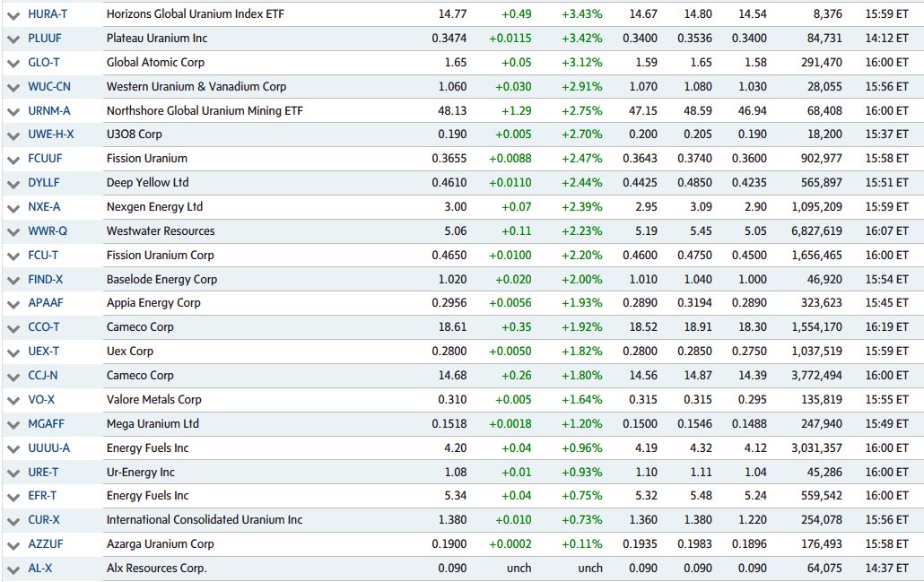Click the +3.43% change for HURA-T
This screenshot has height=582, width=924.
point(581,14)
